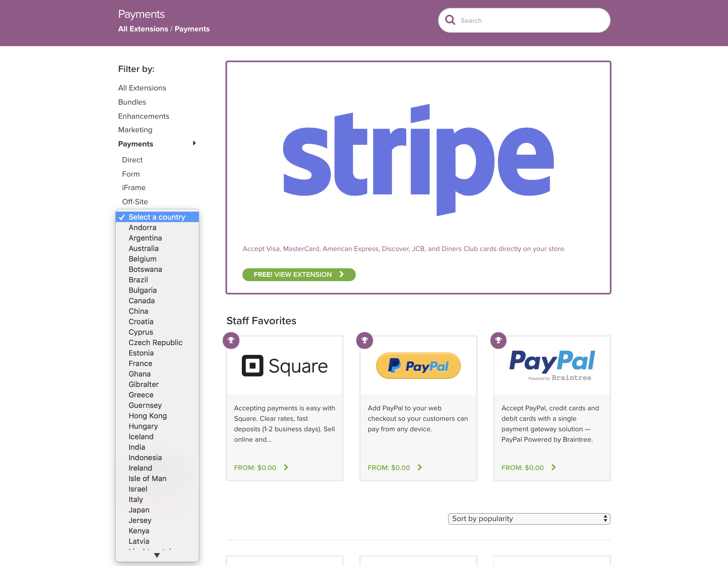
Task: Click the PayPal payment icon
Action: coord(418,365)
